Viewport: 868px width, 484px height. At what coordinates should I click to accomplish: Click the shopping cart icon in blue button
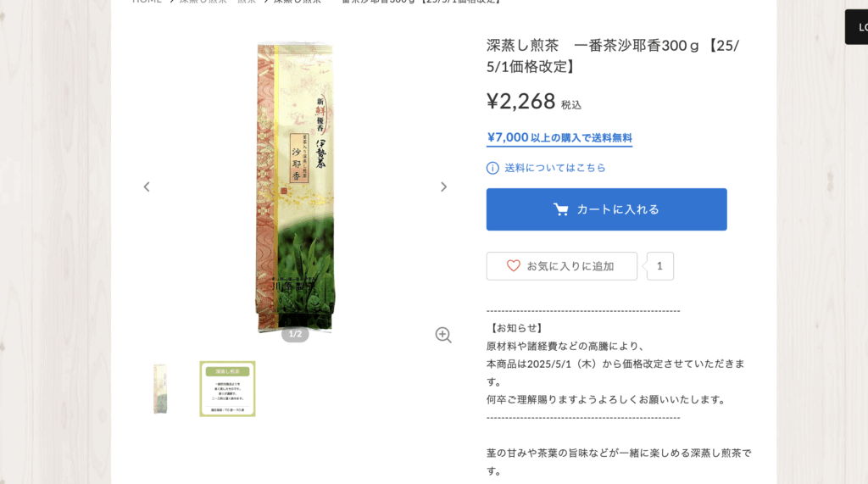[561, 209]
